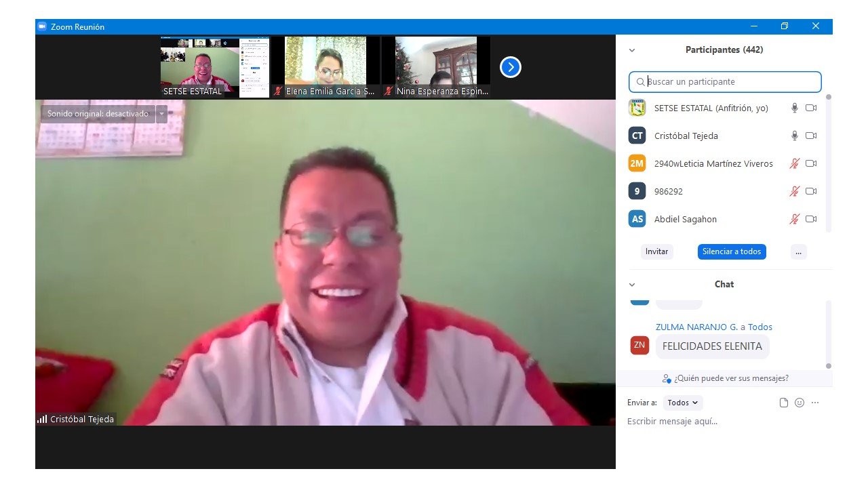Mute Cristóbal Tejeda's microphone
This screenshot has height=488, width=868.
click(795, 136)
